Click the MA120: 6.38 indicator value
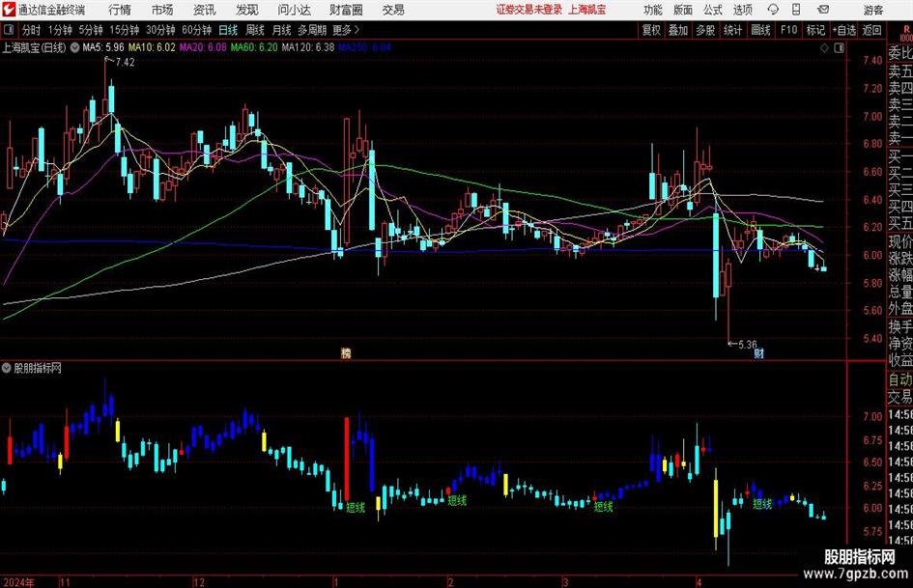 point(308,47)
